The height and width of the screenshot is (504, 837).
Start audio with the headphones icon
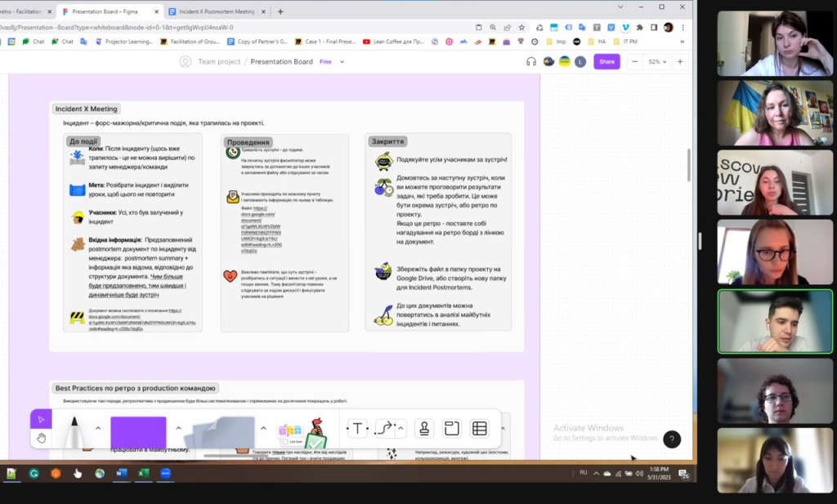click(x=531, y=62)
